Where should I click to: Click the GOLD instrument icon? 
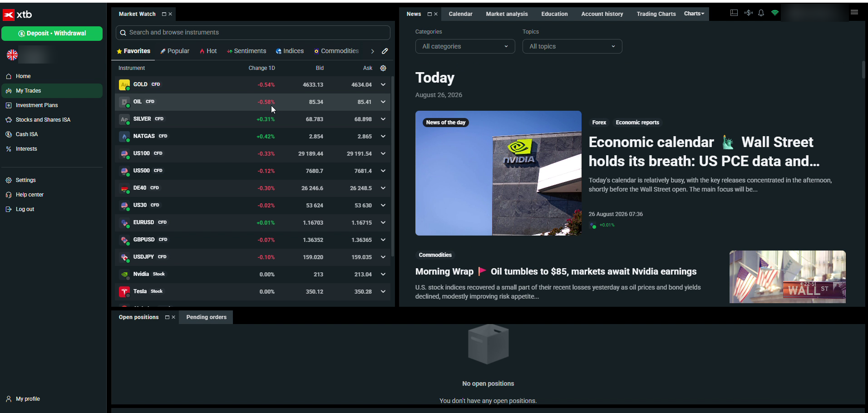(x=124, y=85)
